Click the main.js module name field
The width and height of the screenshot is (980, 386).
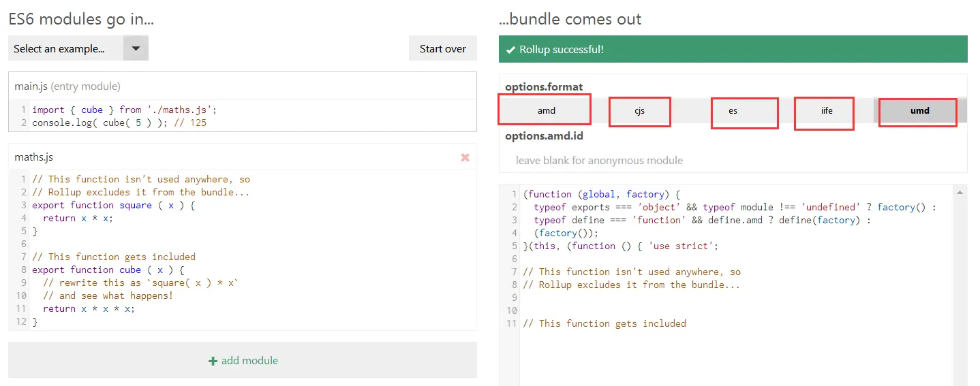[243, 86]
